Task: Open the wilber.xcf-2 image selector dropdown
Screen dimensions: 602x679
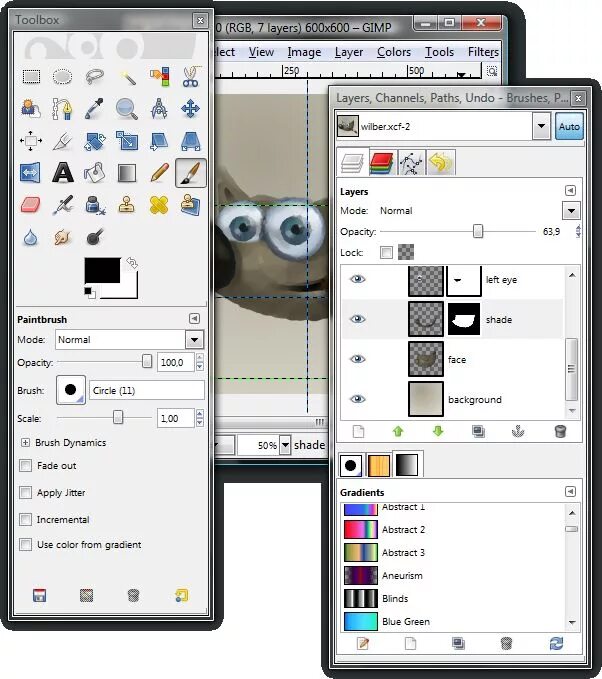Action: pyautogui.click(x=541, y=126)
